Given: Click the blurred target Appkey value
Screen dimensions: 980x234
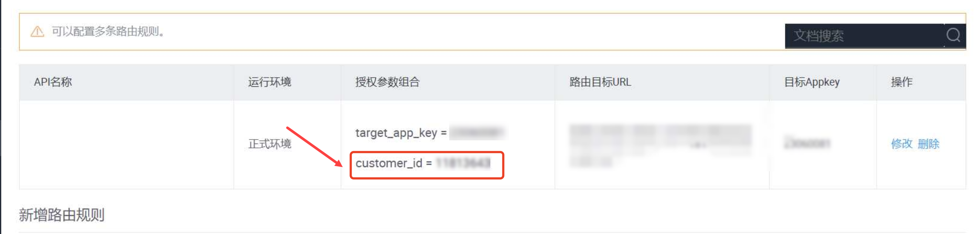Looking at the screenshot, I should [807, 143].
